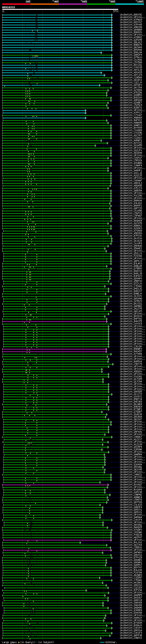This screenshot has width=146, height=644.
Task: Click hit label UniRef100_Q9M2F9
Action: [x=131, y=55]
